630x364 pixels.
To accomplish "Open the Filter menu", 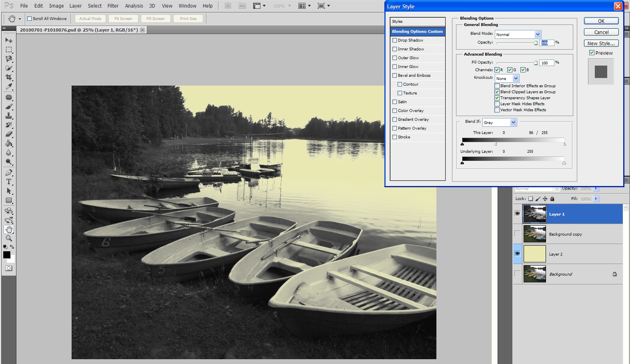I will tap(113, 6).
